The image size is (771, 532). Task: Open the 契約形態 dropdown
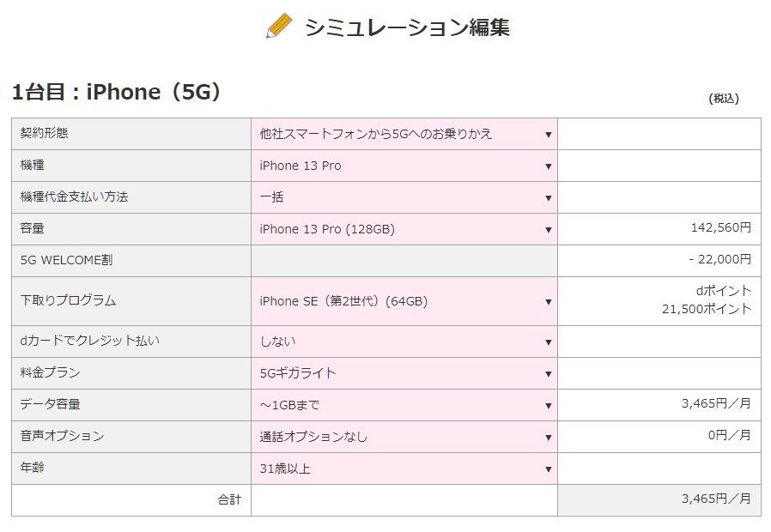click(x=404, y=134)
